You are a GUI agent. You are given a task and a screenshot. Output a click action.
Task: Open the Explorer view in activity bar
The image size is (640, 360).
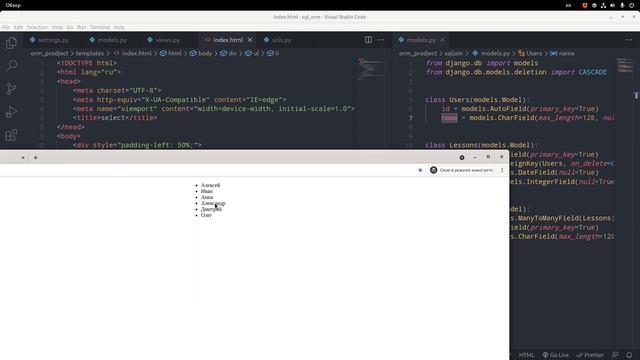coord(11,43)
